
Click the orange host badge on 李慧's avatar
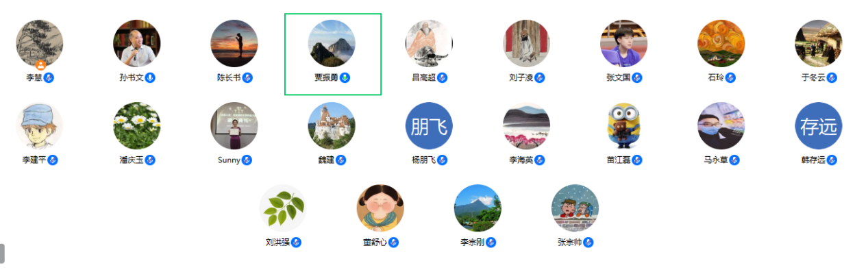click(40, 65)
